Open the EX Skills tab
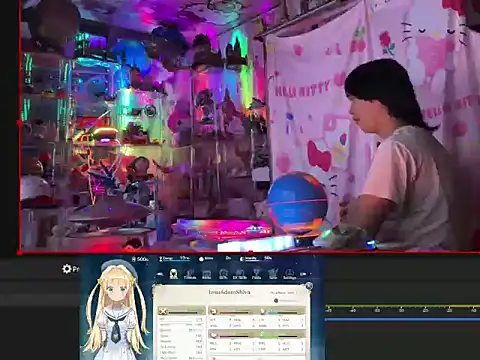The image size is (480, 360). (240, 274)
